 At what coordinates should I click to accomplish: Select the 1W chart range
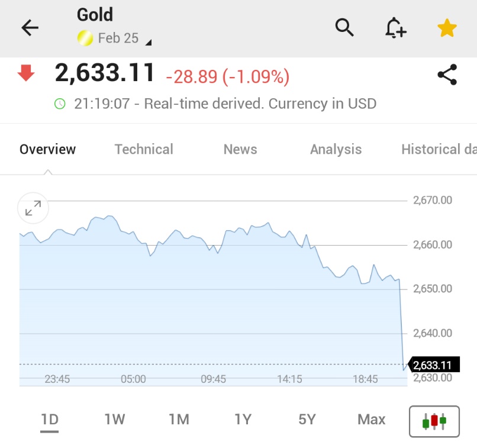(114, 420)
